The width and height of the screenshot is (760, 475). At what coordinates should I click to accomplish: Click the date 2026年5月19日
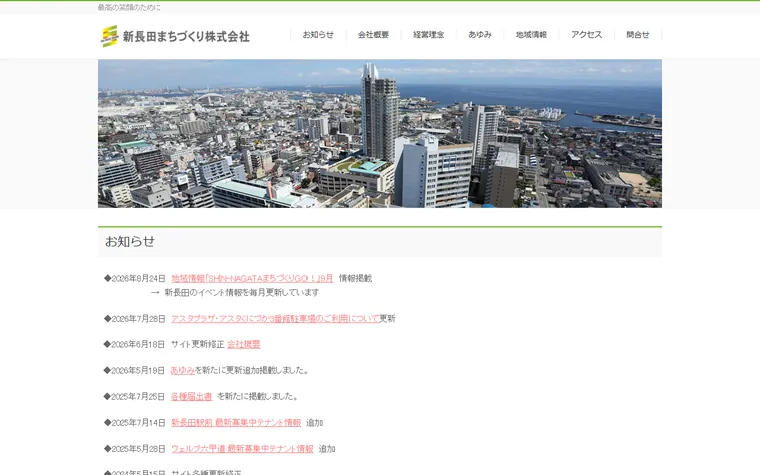pos(138,370)
